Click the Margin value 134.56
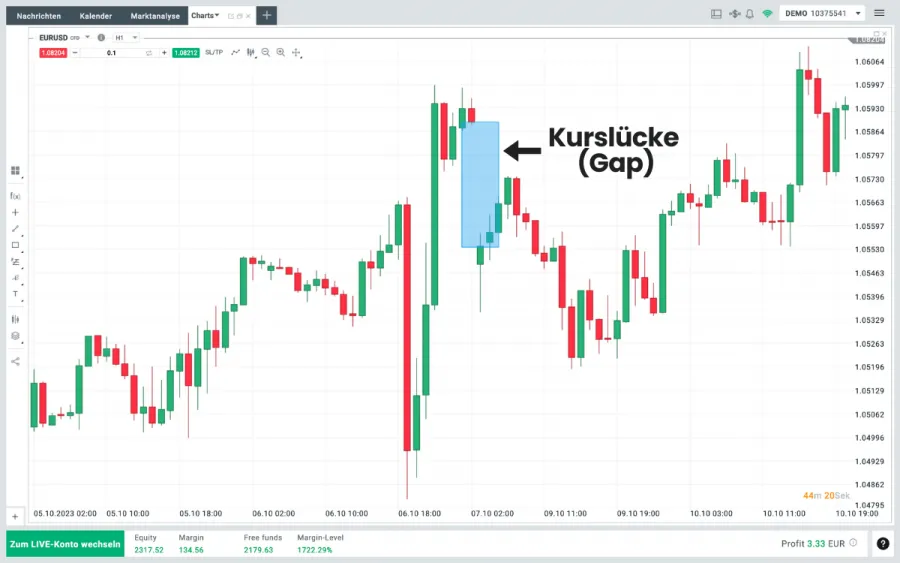Image resolution: width=900 pixels, height=563 pixels. tap(191, 550)
